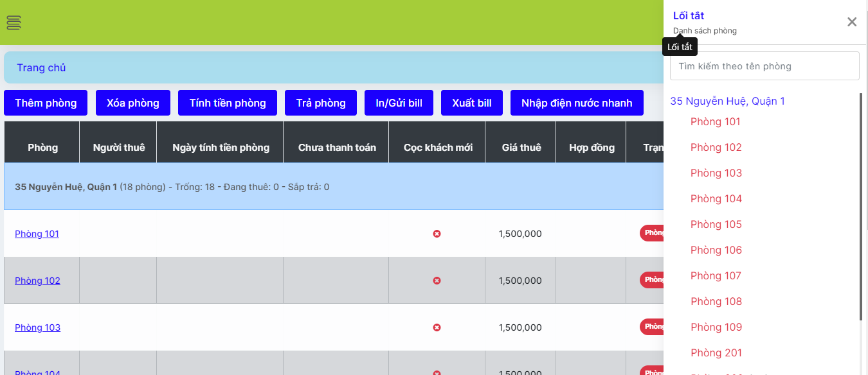The width and height of the screenshot is (868, 375).
Task: Click the red X icon in Phòng 102 row
Action: [437, 281]
